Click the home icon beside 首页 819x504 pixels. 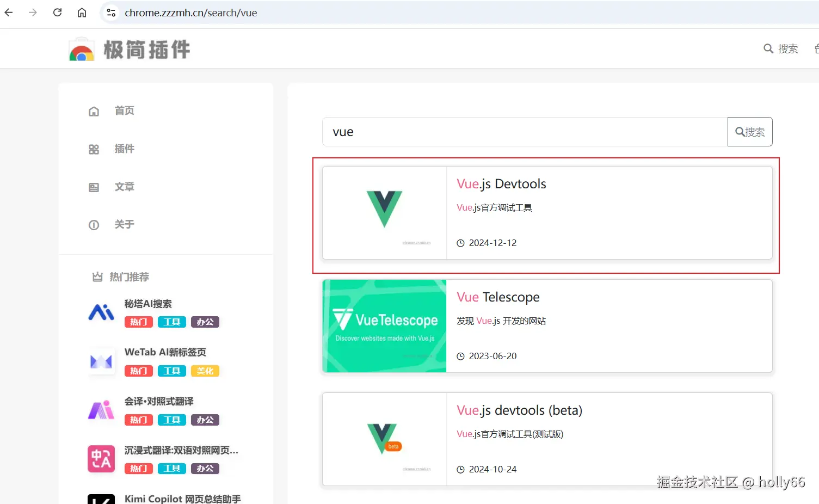pos(94,111)
